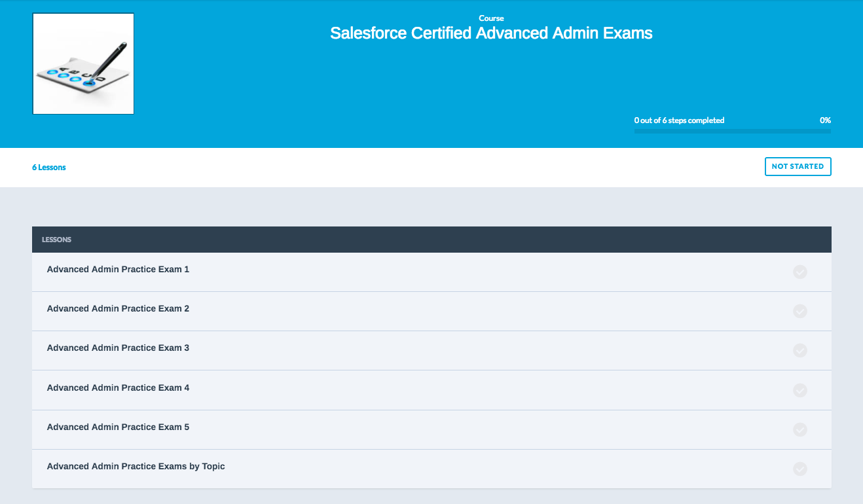863x504 pixels.
Task: Open Advanced Admin Practice Exam 2 lesson
Action: pos(118,309)
